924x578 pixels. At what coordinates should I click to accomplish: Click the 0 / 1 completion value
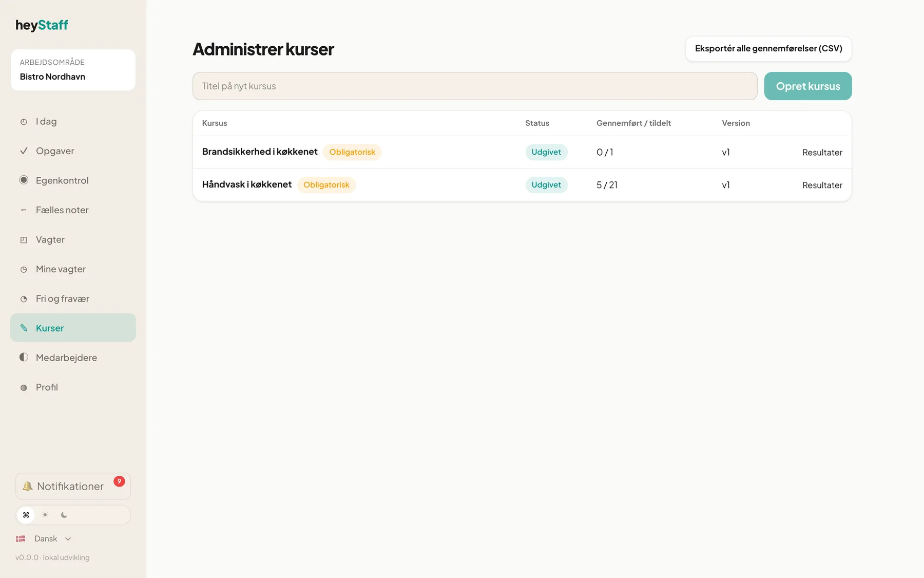[x=605, y=152]
